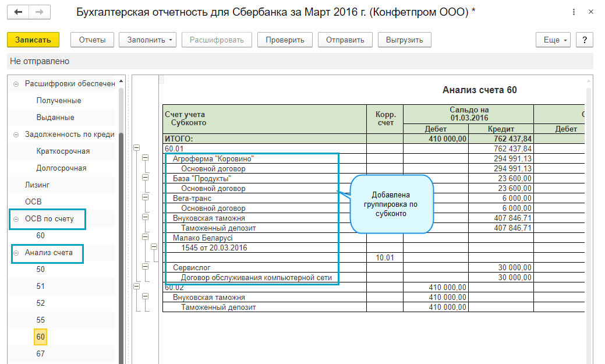Click the 762 437,84 total credit cell

(501, 139)
